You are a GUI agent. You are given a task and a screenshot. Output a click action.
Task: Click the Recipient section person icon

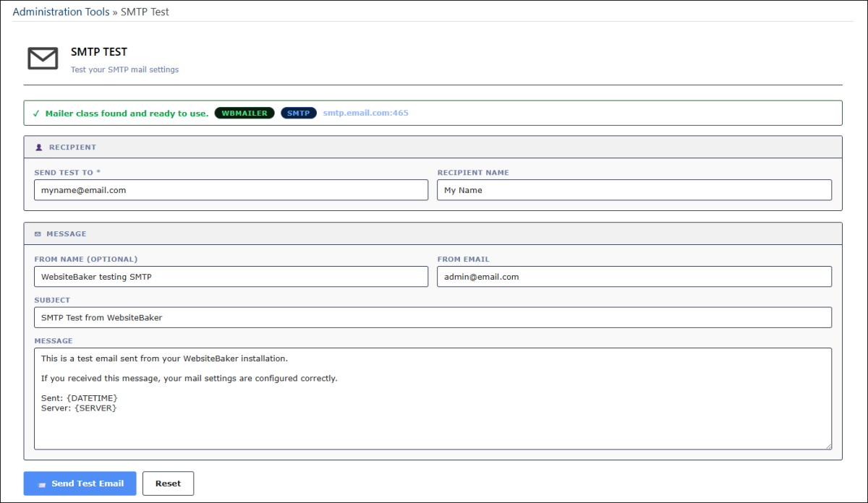click(x=39, y=147)
